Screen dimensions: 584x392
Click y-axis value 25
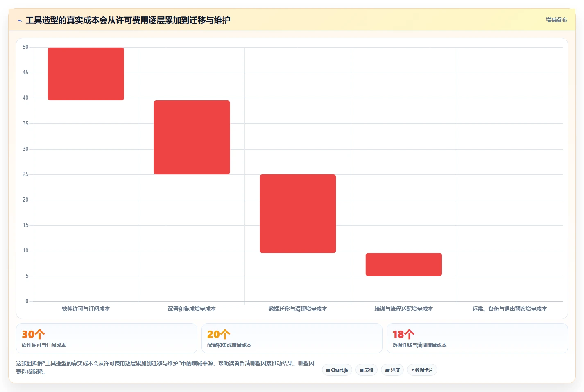coord(25,174)
